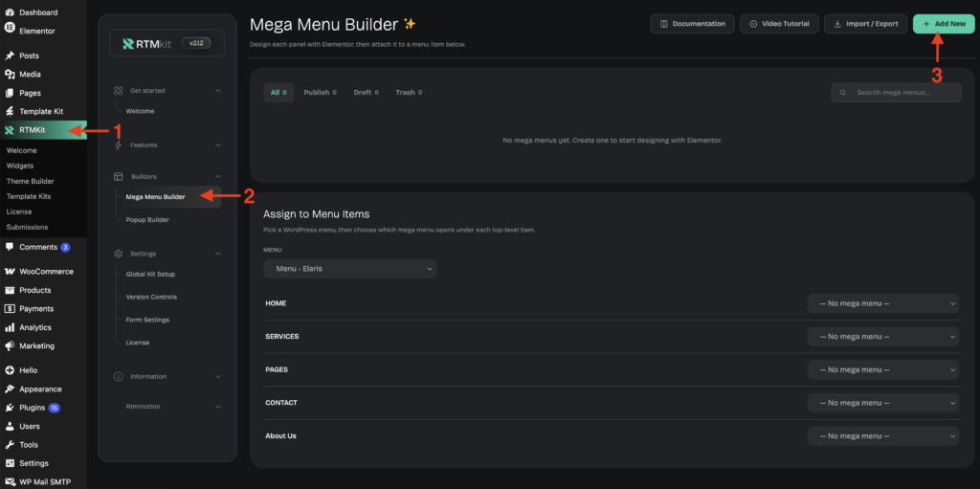
Task: Open the Popup Builder item
Action: (147, 220)
